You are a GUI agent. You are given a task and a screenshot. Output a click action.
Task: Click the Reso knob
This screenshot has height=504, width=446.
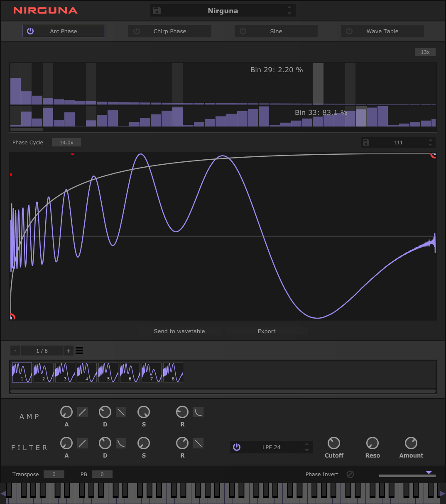coord(372,443)
